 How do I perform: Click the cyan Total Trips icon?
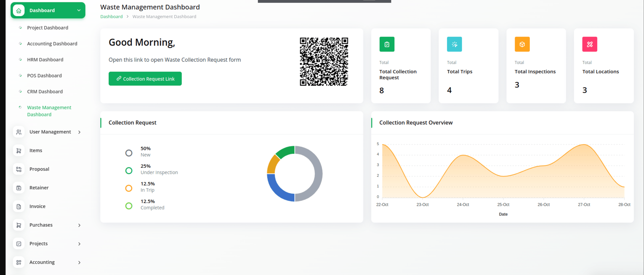(454, 44)
